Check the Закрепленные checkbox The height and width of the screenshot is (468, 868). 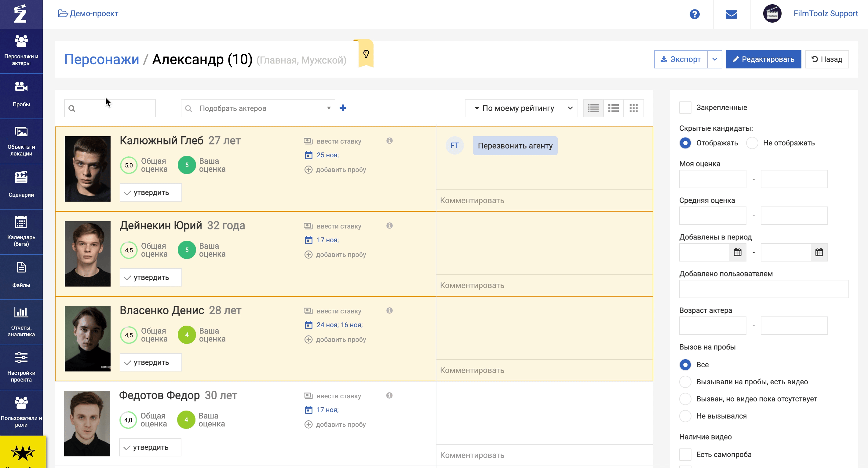[685, 108]
